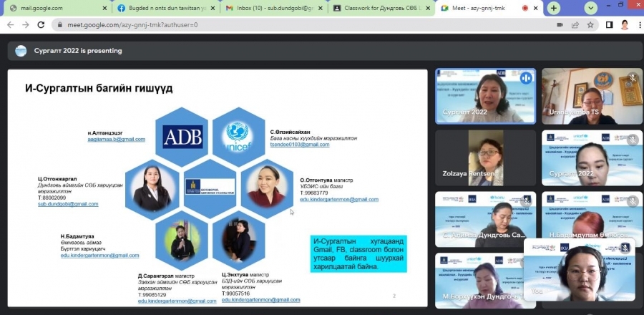Share this page using the share icon

(x=575, y=24)
